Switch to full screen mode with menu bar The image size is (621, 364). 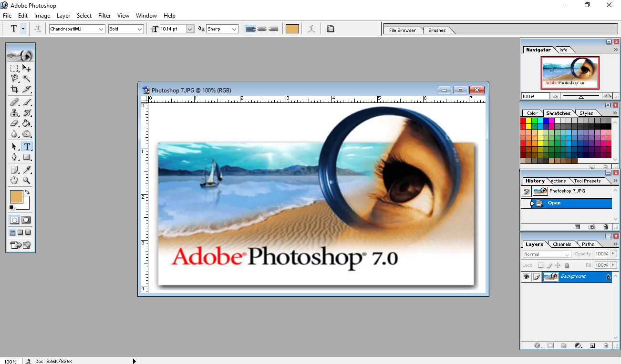click(x=21, y=233)
